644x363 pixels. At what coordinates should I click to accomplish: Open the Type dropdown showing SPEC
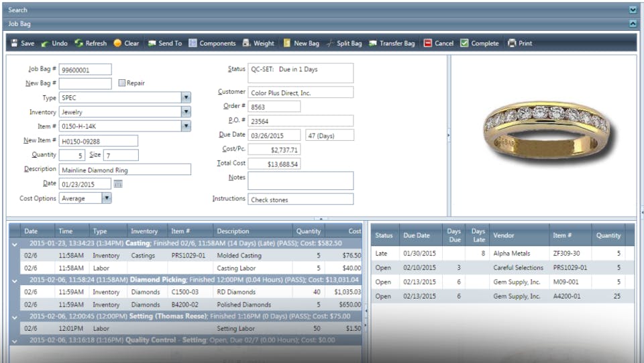(x=186, y=97)
